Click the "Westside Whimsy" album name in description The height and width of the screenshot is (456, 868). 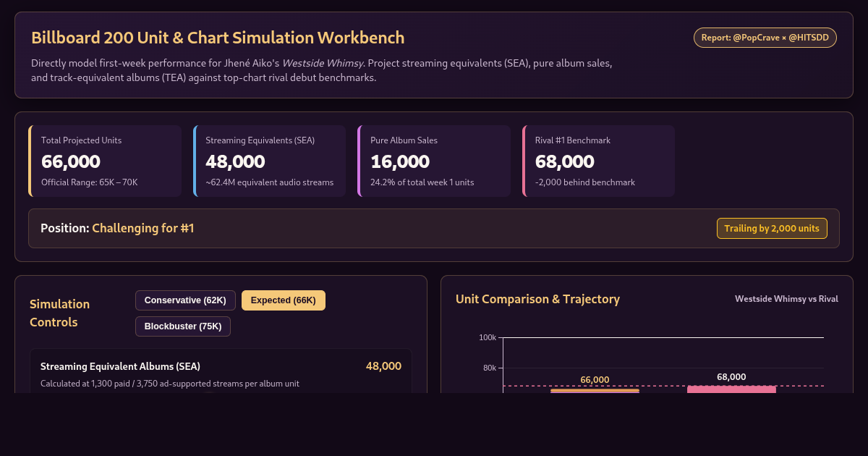point(323,63)
